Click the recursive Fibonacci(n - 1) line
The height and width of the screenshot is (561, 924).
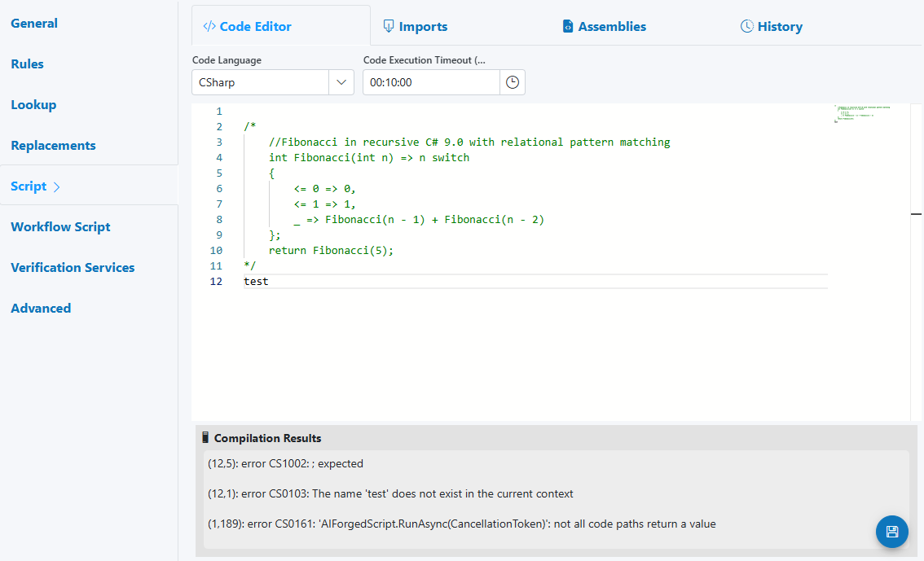419,220
